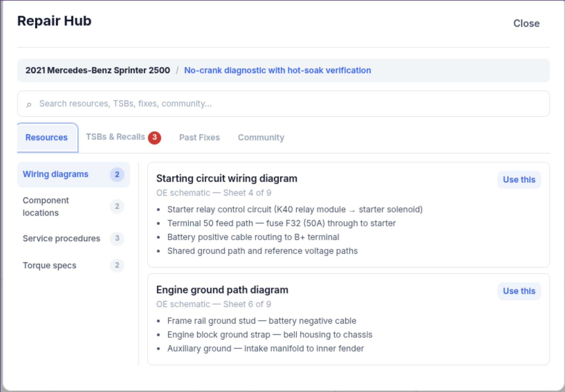Click the Auxiliary ground intake manifold bullet

click(266, 349)
